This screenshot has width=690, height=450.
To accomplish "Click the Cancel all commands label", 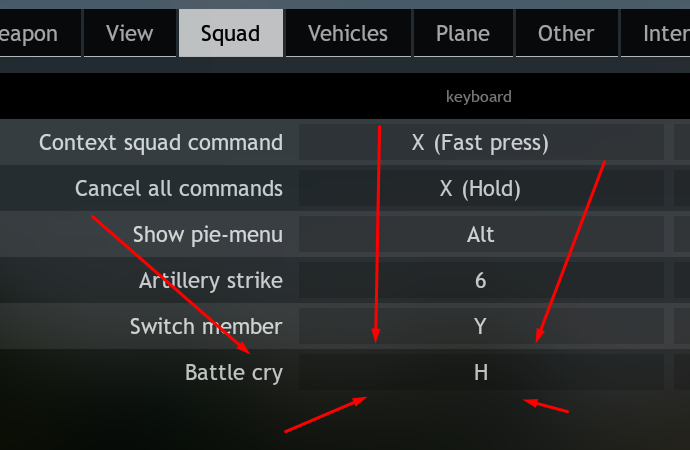I will (179, 188).
